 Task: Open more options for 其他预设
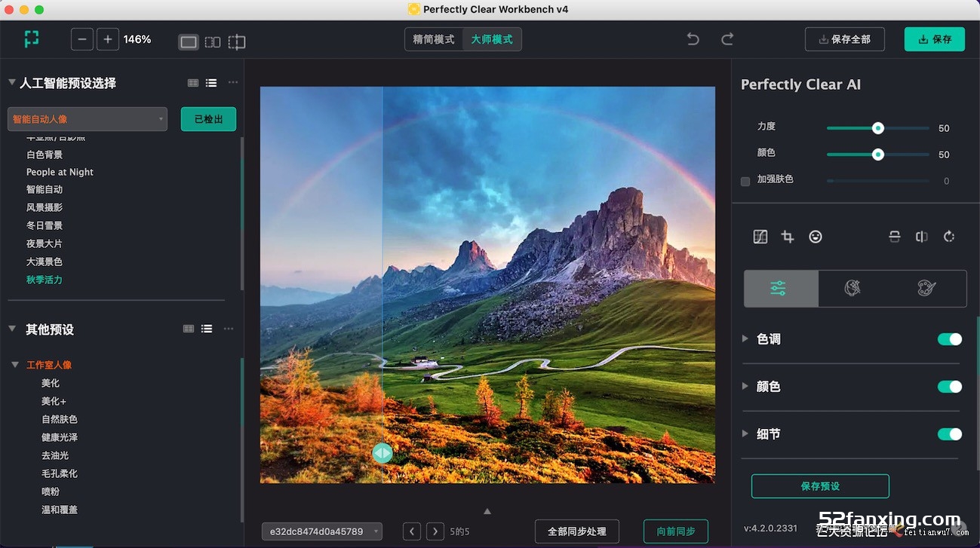(229, 329)
